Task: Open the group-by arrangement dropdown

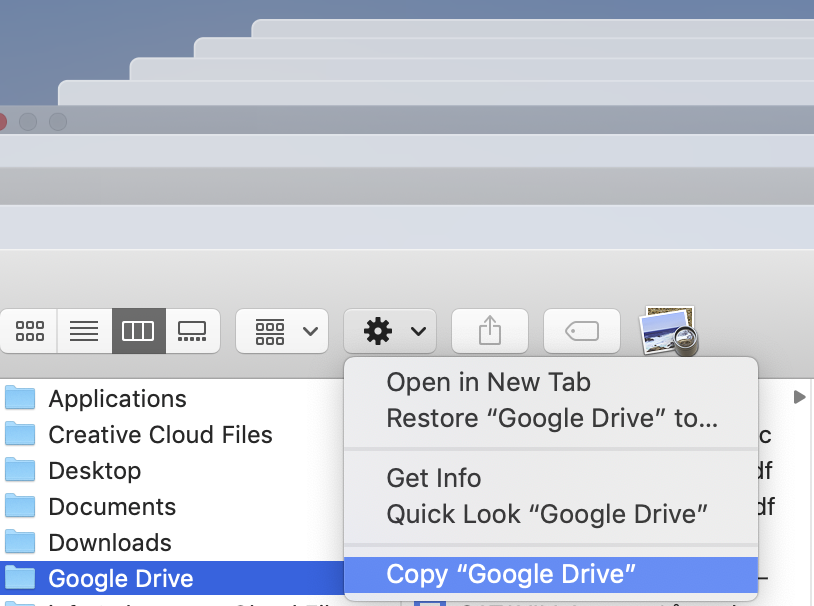Action: [x=282, y=331]
